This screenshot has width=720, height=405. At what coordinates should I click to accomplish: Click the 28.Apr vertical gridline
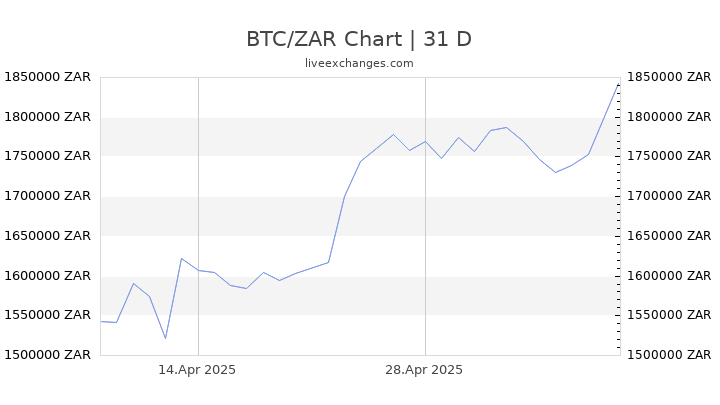425,216
